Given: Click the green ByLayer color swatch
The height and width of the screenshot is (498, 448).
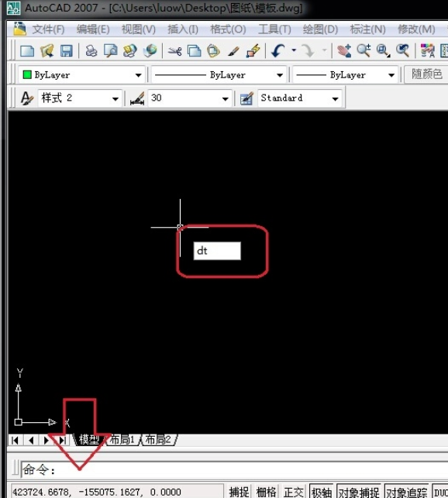Looking at the screenshot, I should pos(27,74).
